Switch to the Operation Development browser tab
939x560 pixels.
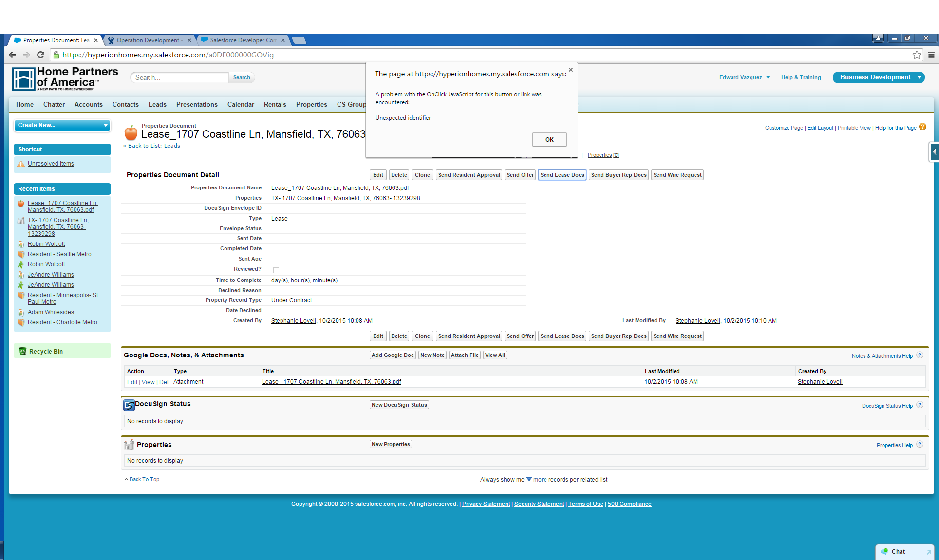[x=148, y=40]
